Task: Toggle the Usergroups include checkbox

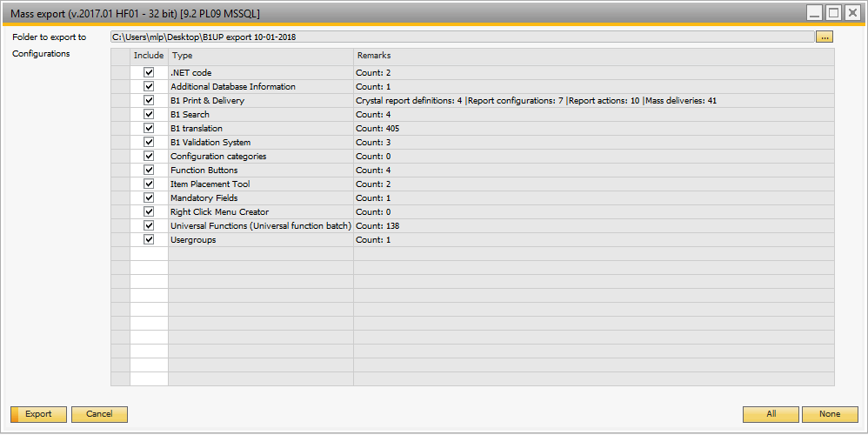Action: 149,239
